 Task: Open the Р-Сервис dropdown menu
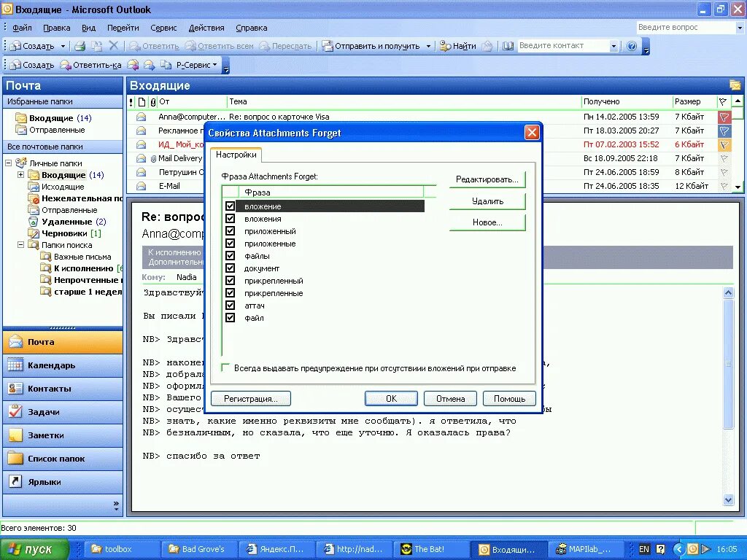196,65
